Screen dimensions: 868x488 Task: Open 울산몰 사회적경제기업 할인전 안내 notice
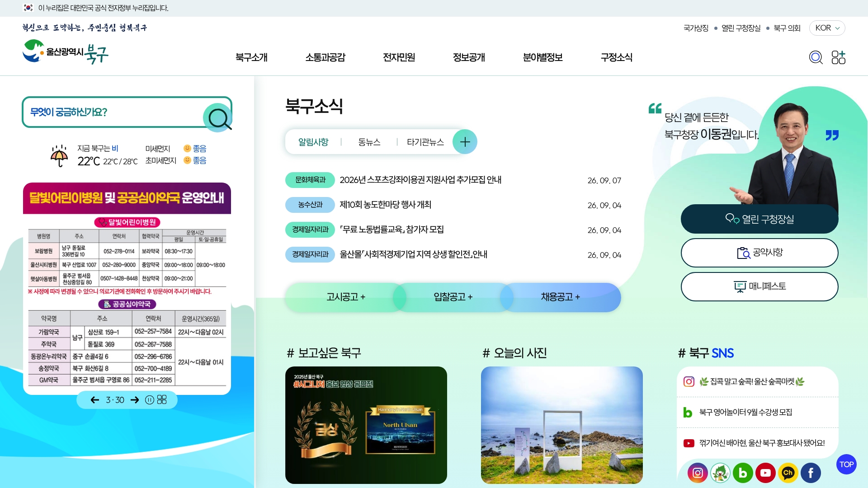coord(413,254)
